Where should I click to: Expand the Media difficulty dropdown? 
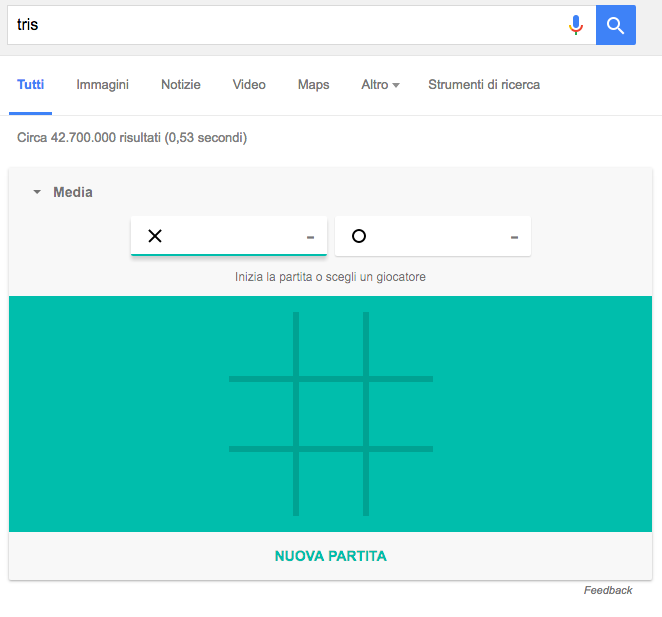[63, 192]
